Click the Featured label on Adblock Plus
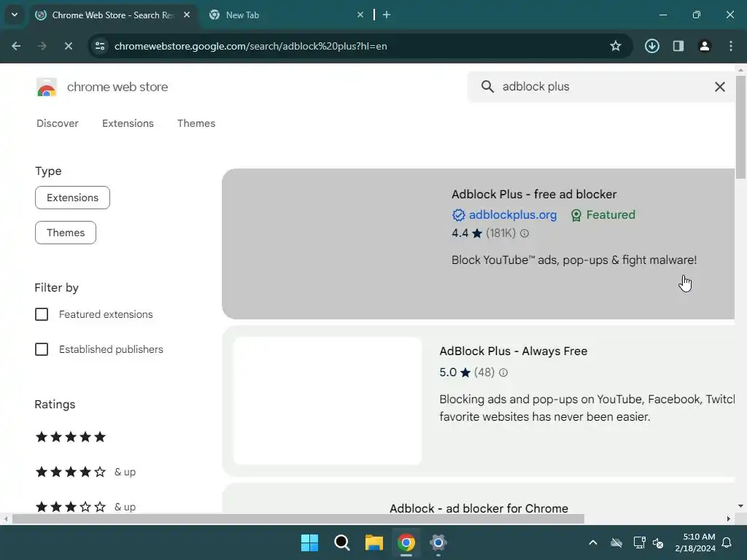The image size is (747, 560). [611, 215]
